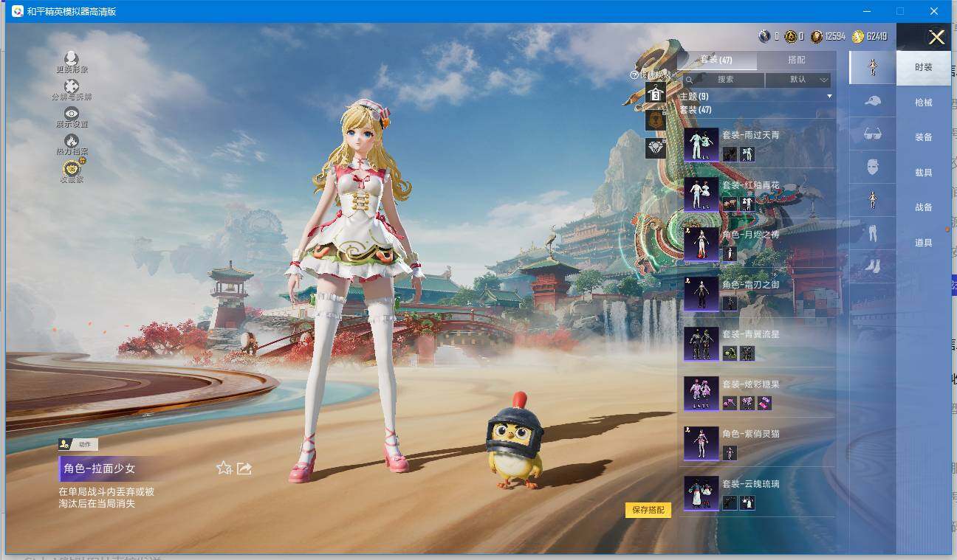Click the emulator app icon in title bar
Screen dimensions: 957x560
(17, 11)
